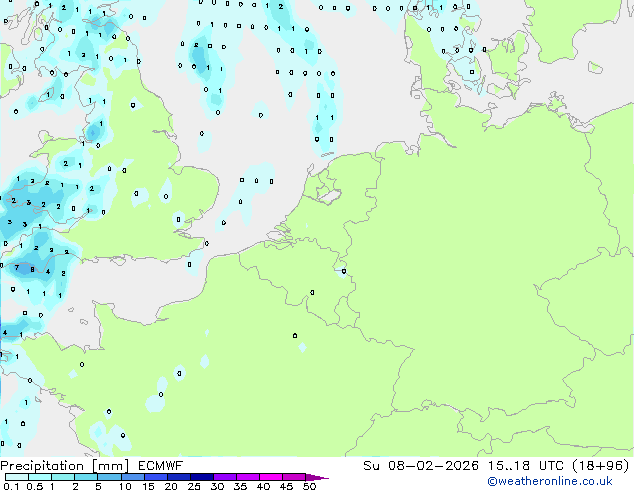Click the 'Su' weekday text
The image size is (634, 490).
coord(372,466)
